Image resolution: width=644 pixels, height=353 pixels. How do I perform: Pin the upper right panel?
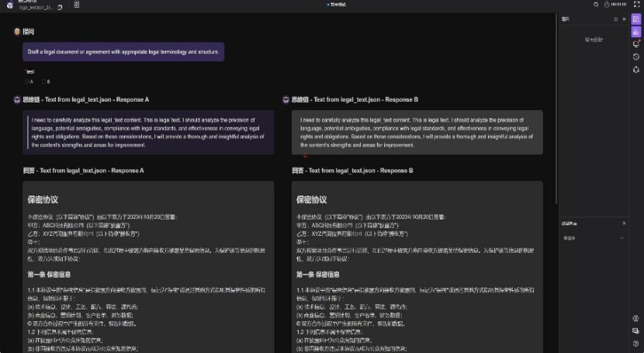[x=615, y=19]
